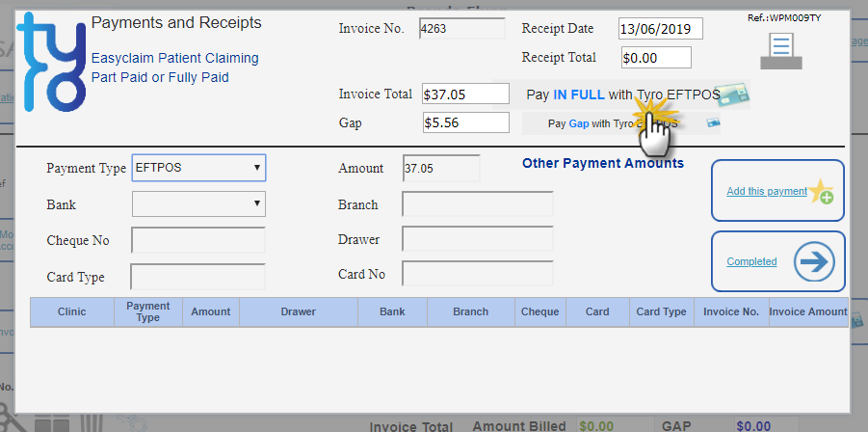Screen dimensions: 868x432
Task: Open the Payment Type dropdown
Action: 198,168
